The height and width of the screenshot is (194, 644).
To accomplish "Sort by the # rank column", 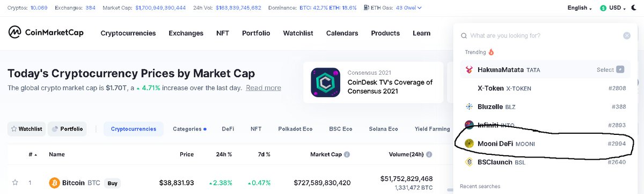I will [x=33, y=155].
